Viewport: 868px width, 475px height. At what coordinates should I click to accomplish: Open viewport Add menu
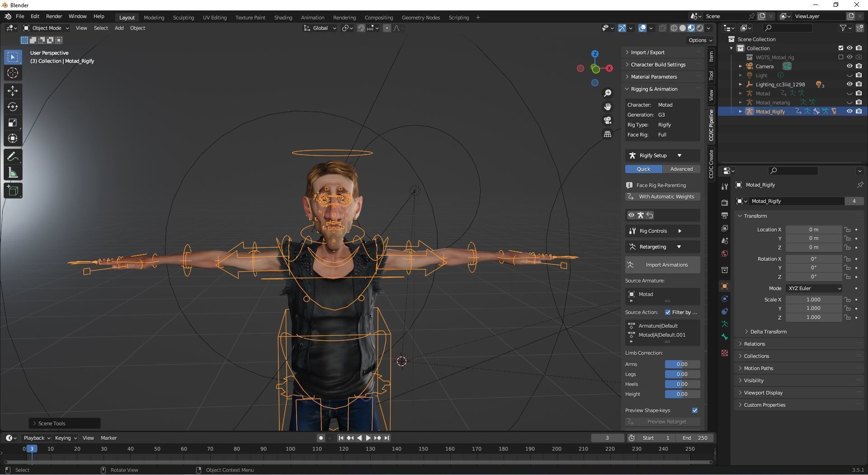pos(119,28)
